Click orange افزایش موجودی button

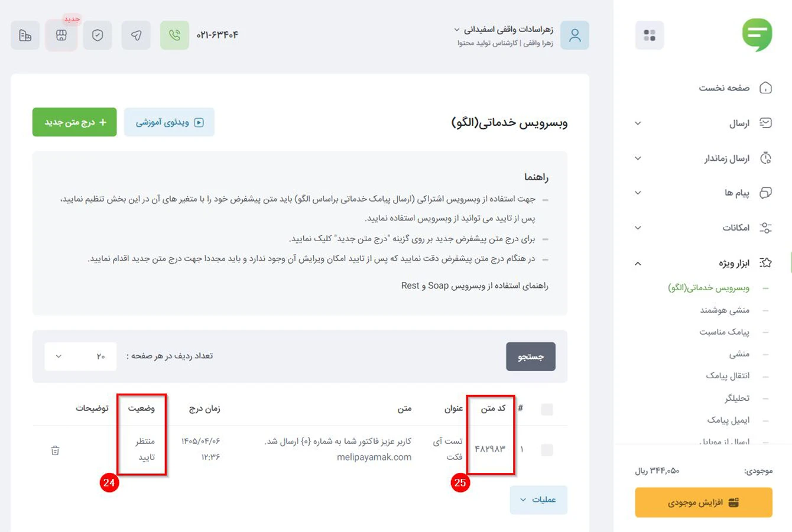[703, 502]
